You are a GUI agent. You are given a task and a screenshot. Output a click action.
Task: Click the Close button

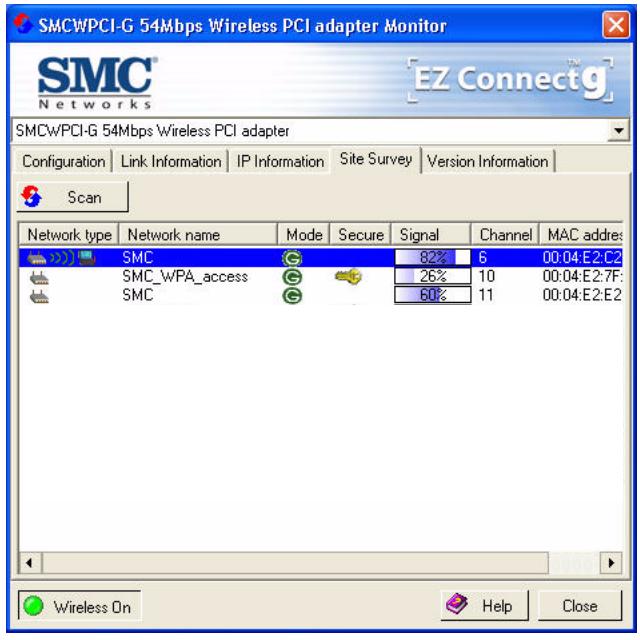pyautogui.click(x=580, y=605)
